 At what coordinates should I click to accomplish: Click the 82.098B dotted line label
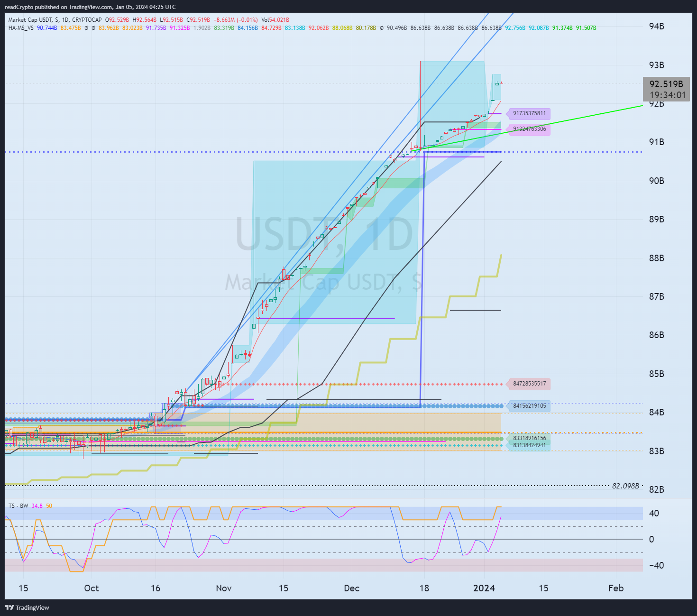click(x=625, y=486)
